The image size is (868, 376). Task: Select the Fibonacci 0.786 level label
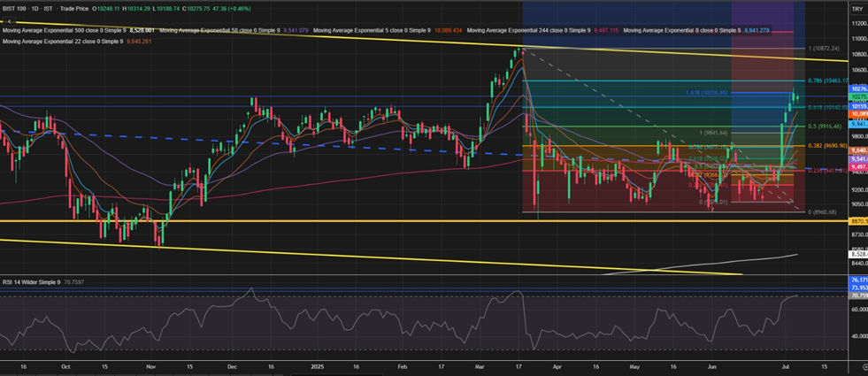pyautogui.click(x=830, y=80)
